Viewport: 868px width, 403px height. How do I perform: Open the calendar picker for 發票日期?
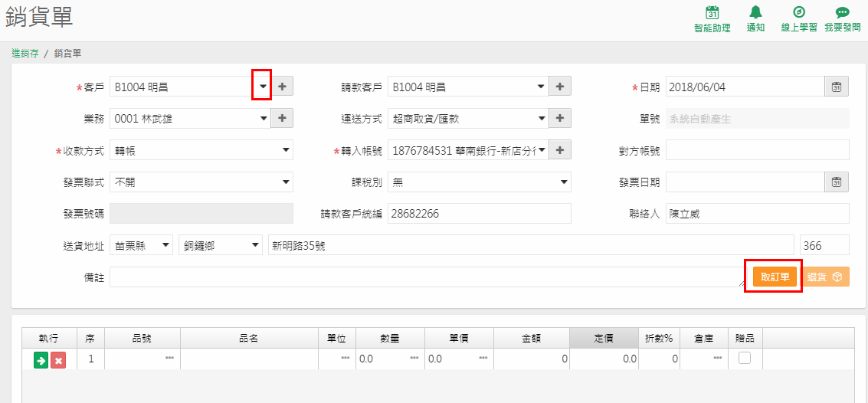(x=837, y=182)
